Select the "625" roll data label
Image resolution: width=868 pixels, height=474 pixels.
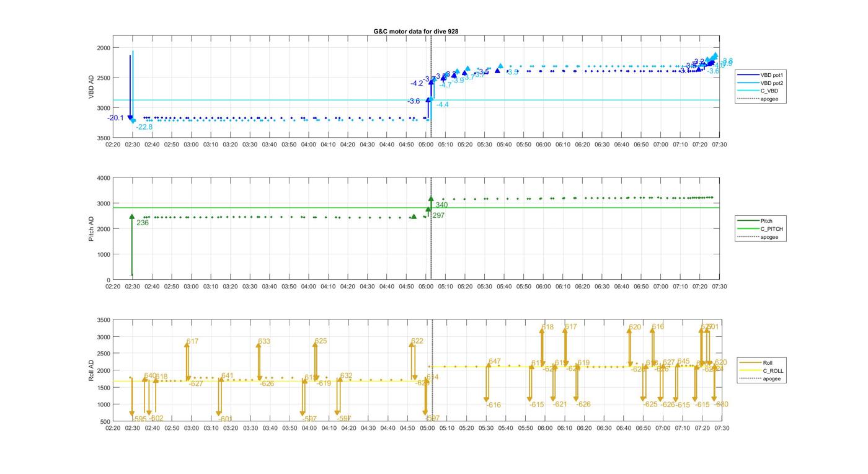pos(321,341)
